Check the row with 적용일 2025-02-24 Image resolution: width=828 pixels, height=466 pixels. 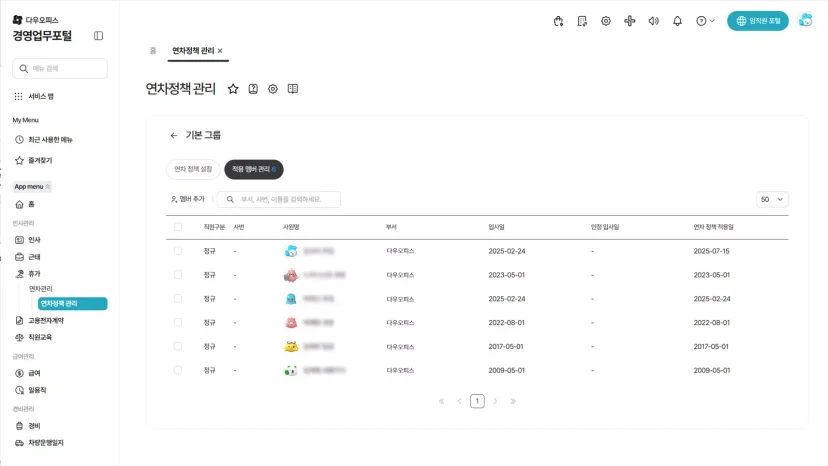click(178, 299)
